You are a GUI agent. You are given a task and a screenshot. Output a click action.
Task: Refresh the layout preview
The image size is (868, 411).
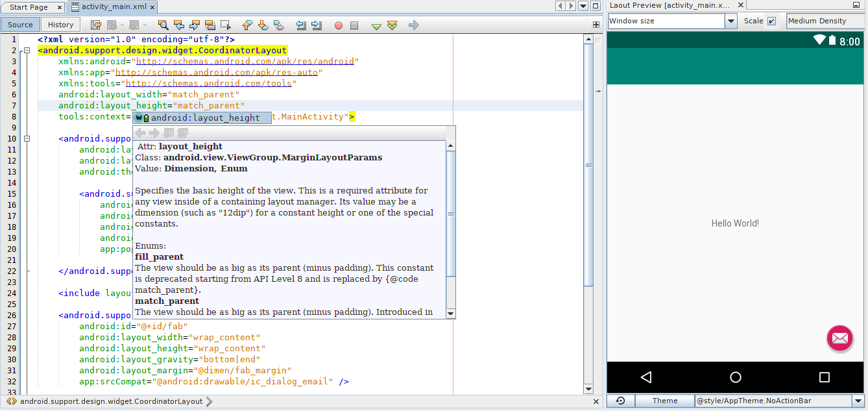point(620,401)
